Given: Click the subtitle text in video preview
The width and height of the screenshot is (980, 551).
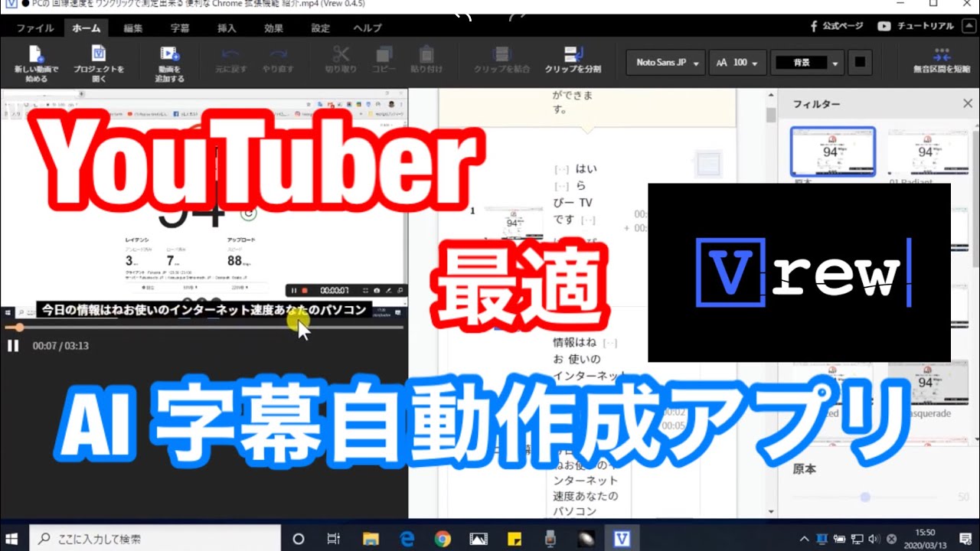Looking at the screenshot, I should (204, 310).
